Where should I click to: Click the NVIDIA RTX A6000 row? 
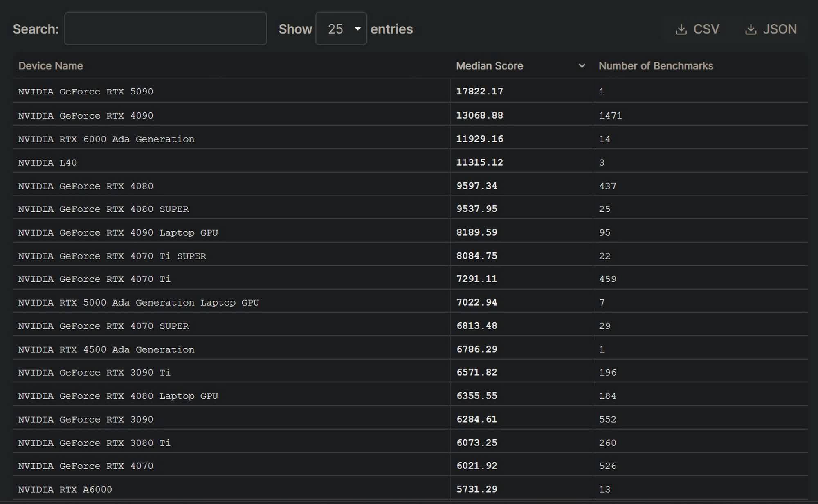pos(65,489)
